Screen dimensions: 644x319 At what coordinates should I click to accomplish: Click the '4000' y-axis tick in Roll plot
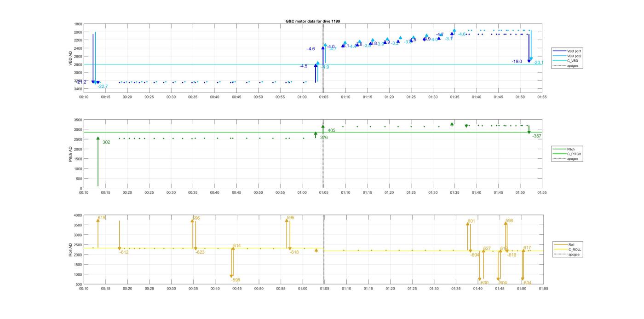pyautogui.click(x=78, y=215)
